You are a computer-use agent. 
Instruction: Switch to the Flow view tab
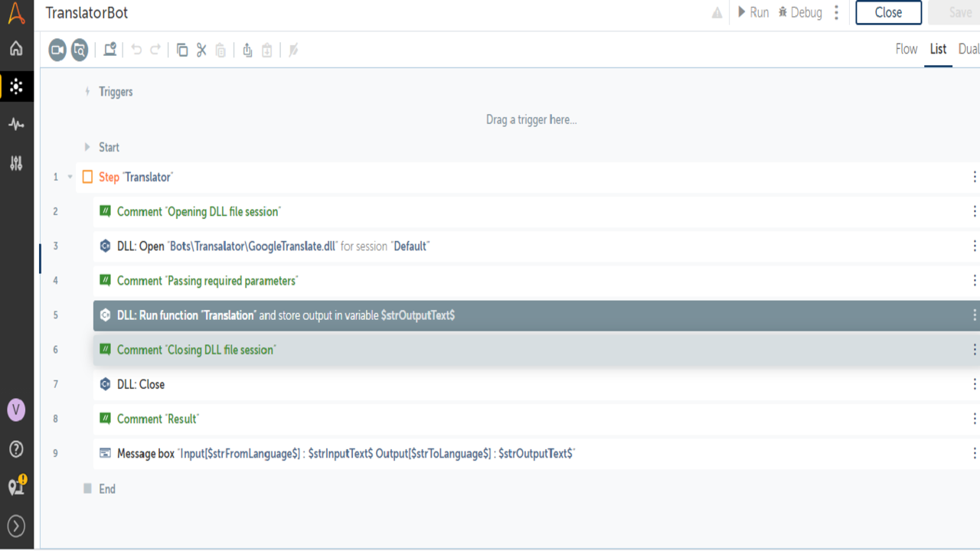906,49
